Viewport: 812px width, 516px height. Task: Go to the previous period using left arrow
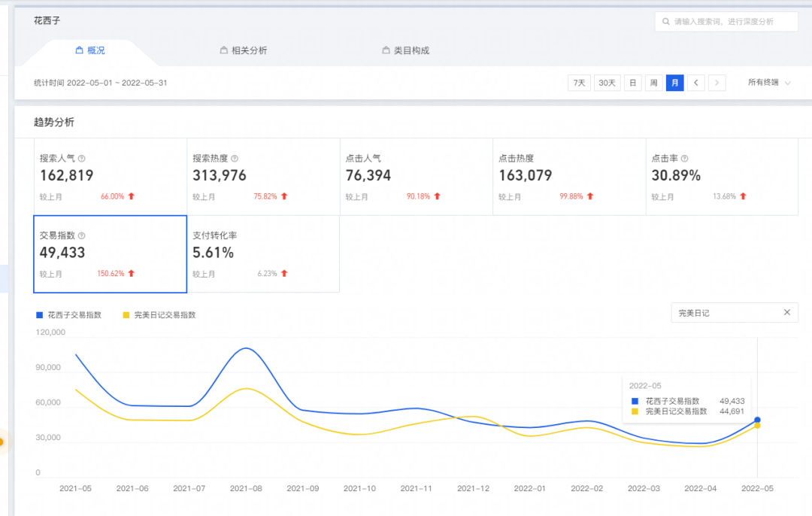point(695,83)
